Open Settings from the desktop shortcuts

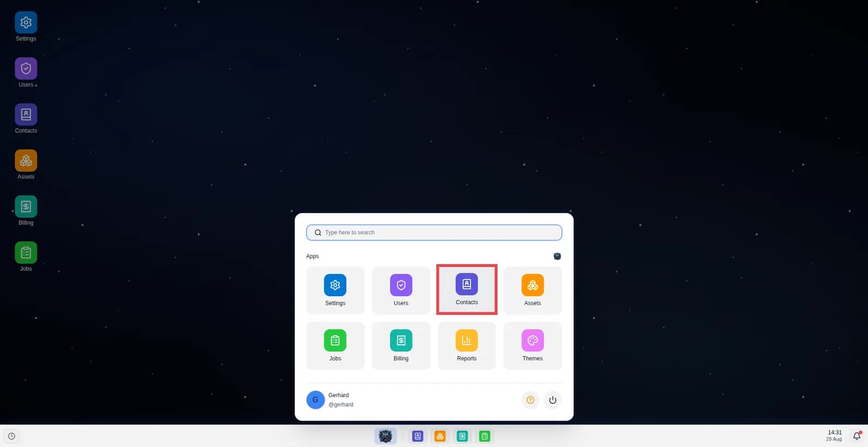(x=25, y=27)
